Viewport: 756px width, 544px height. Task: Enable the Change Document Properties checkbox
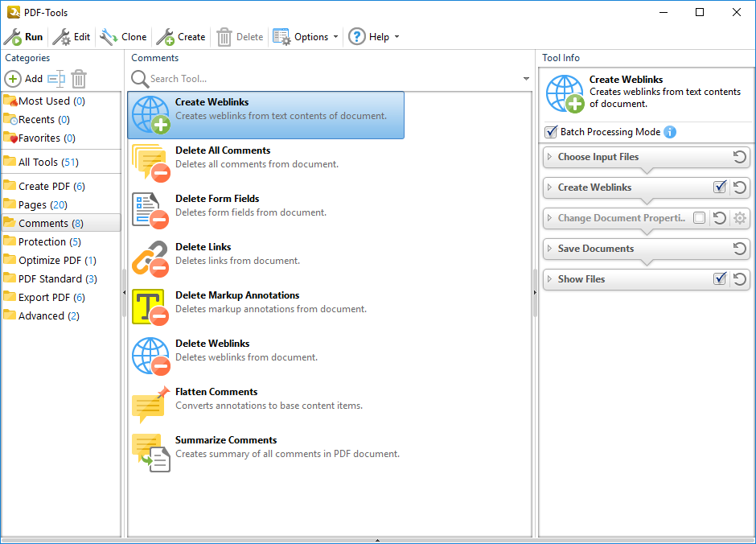click(x=700, y=218)
